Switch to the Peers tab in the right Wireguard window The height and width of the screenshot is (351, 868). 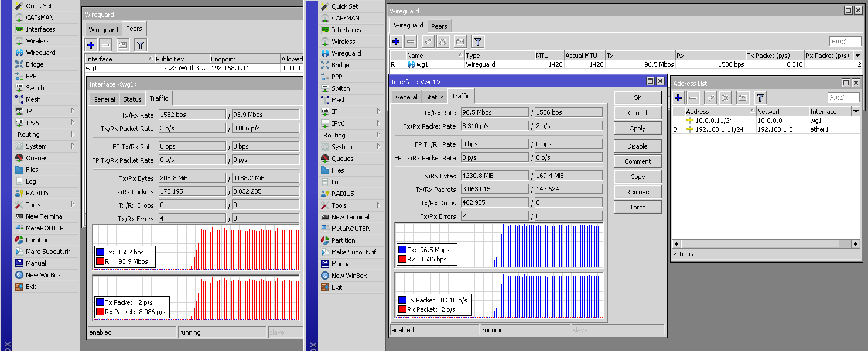[x=439, y=26]
